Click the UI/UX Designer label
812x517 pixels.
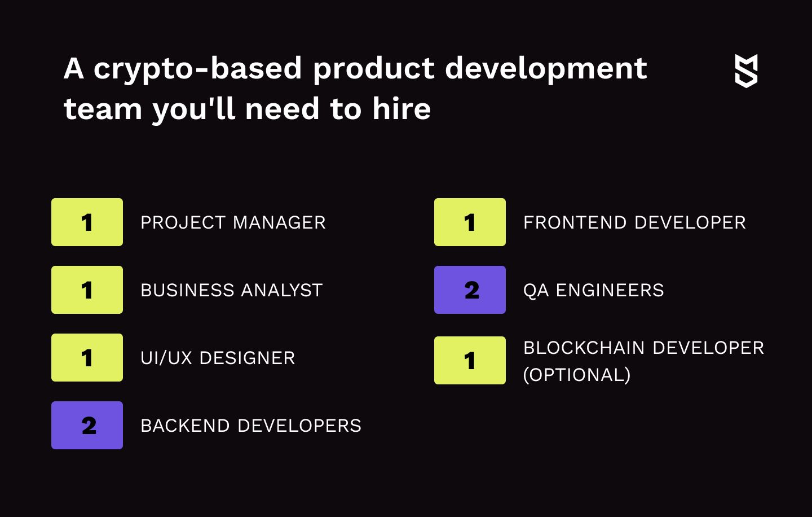pyautogui.click(x=218, y=358)
